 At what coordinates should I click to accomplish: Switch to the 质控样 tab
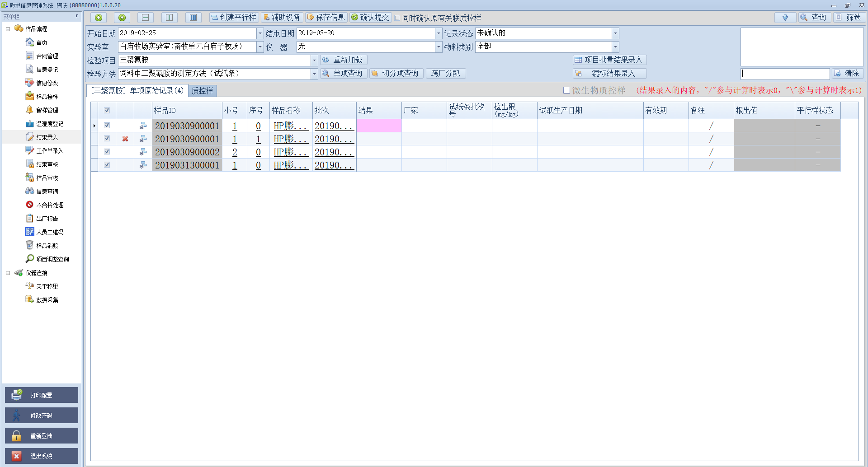click(x=202, y=91)
